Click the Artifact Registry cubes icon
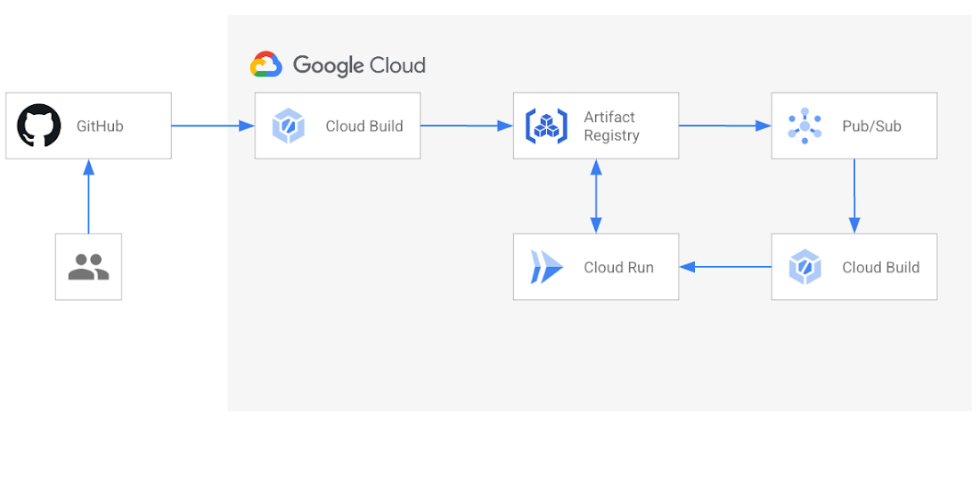The height and width of the screenshot is (495, 980). pyautogui.click(x=546, y=126)
